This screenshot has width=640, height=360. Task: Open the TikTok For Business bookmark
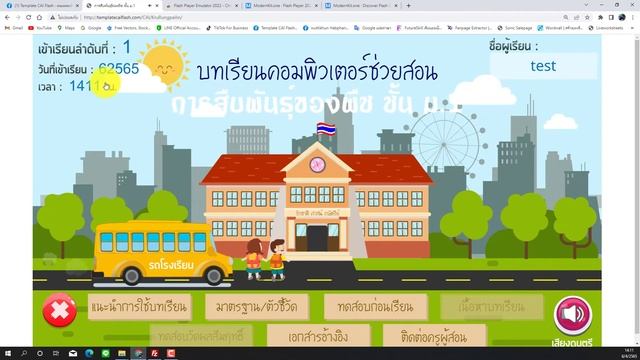228,28
